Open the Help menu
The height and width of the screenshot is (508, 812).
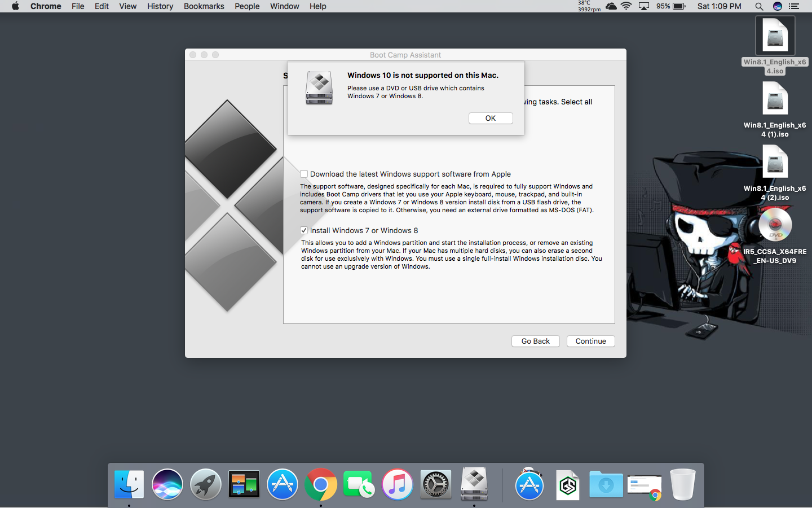point(317,6)
